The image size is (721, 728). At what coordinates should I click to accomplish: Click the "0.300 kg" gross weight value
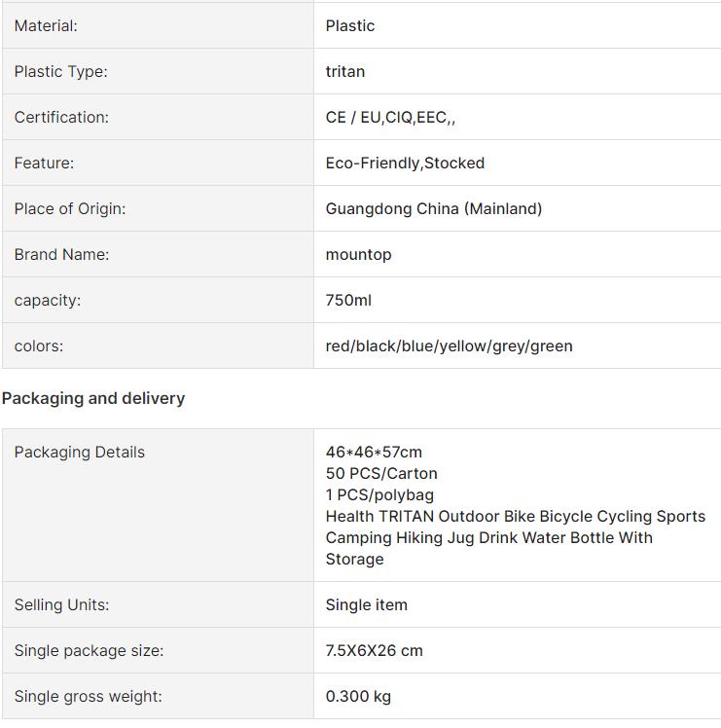click(358, 697)
